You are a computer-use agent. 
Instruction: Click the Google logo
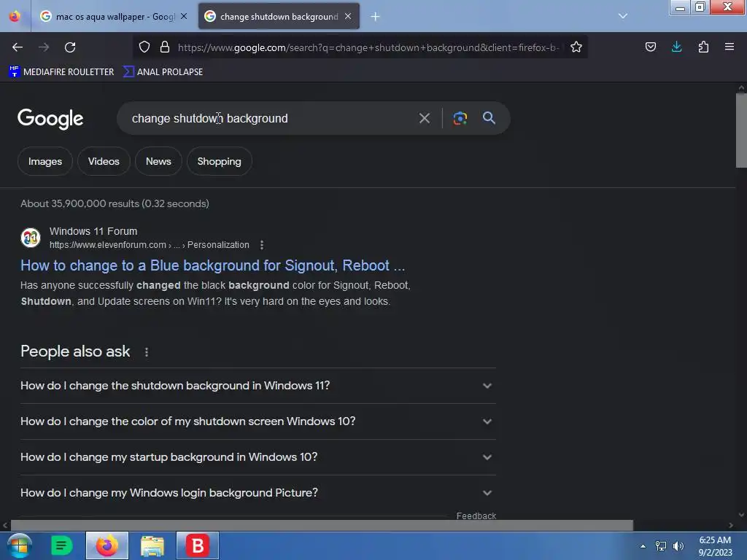pos(50,119)
